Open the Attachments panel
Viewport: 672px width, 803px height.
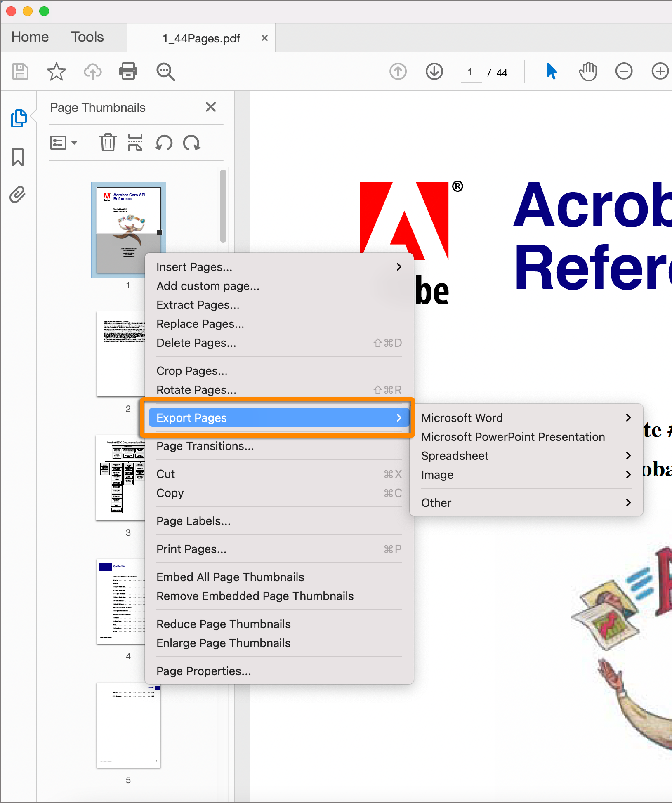point(17,194)
